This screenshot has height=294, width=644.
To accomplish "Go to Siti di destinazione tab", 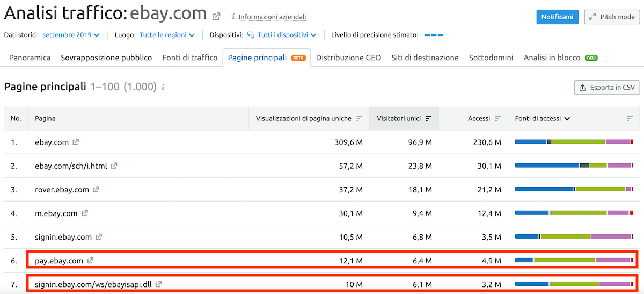I will [425, 58].
